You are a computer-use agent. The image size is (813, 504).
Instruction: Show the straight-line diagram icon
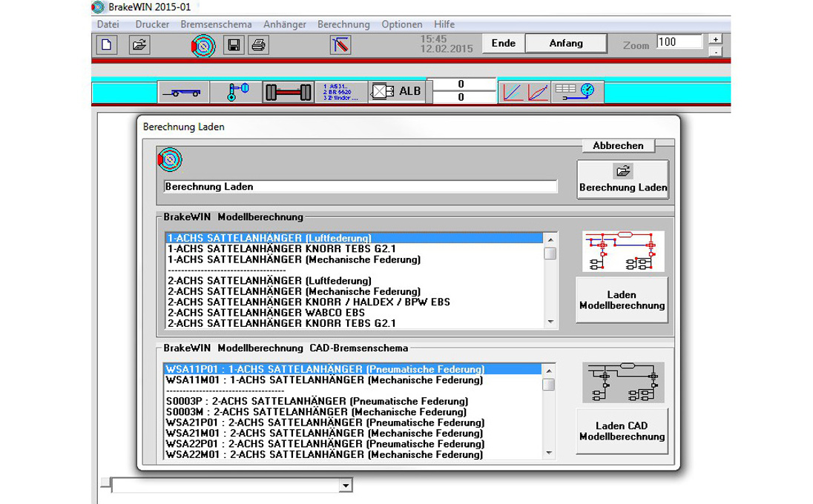[512, 92]
